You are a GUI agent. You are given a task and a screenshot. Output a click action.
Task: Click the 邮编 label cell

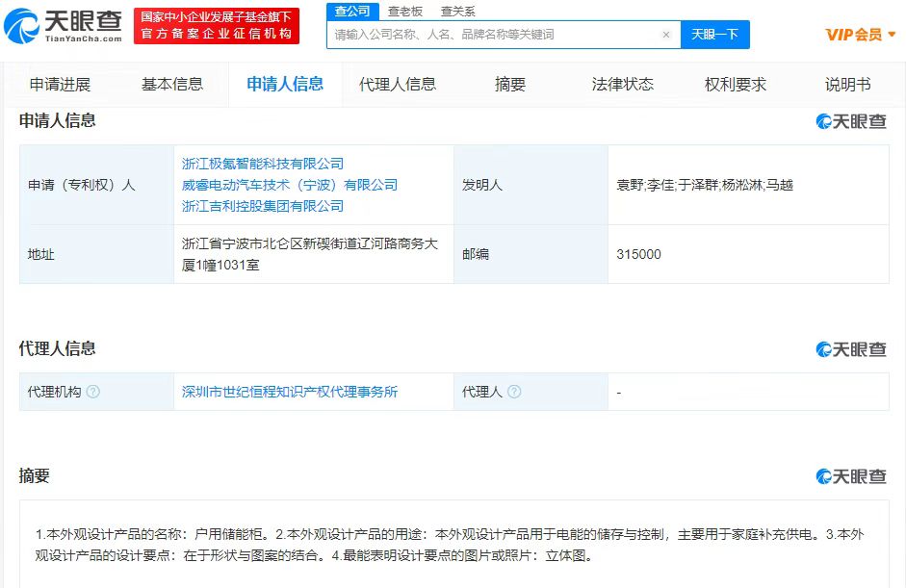[x=531, y=254]
